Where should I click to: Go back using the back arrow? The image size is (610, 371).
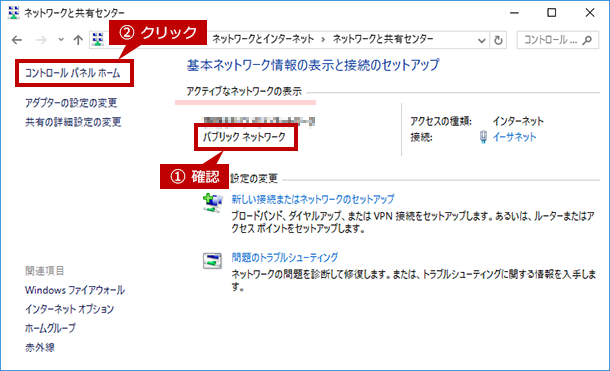coord(17,40)
